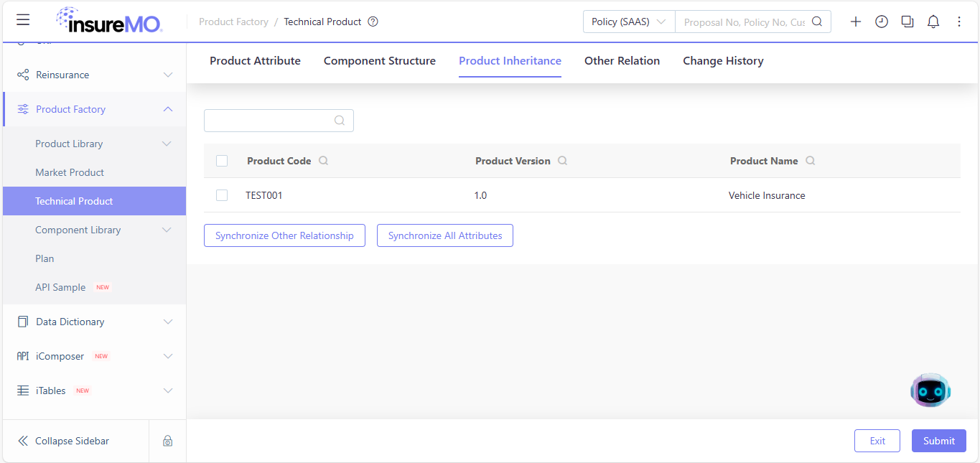The image size is (980, 463).
Task: Focus the table filter search field
Action: click(x=279, y=121)
